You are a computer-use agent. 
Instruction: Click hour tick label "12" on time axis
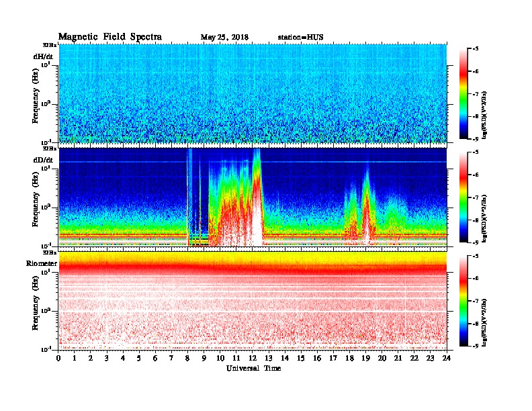(253, 359)
